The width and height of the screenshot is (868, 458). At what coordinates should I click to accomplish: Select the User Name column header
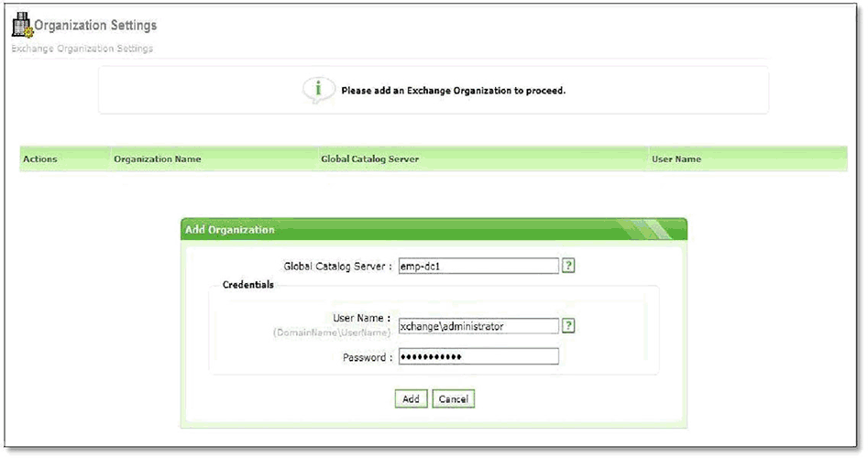pyautogui.click(x=676, y=159)
